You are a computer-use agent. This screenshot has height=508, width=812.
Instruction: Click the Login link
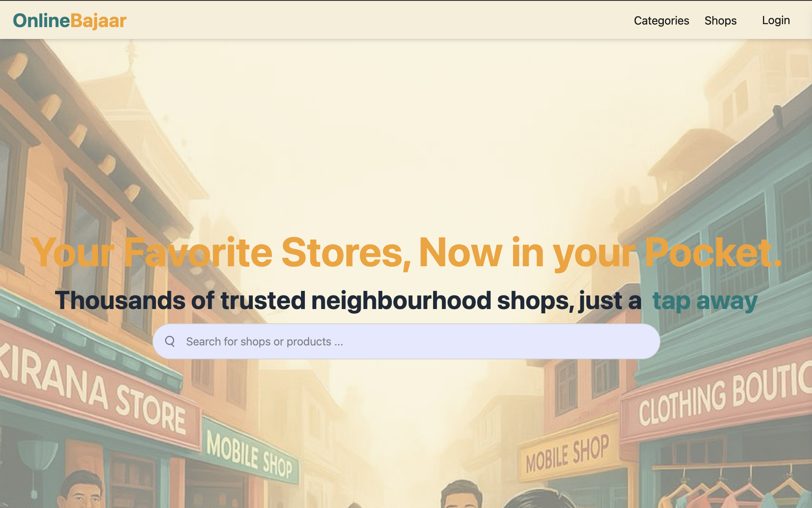tap(776, 20)
